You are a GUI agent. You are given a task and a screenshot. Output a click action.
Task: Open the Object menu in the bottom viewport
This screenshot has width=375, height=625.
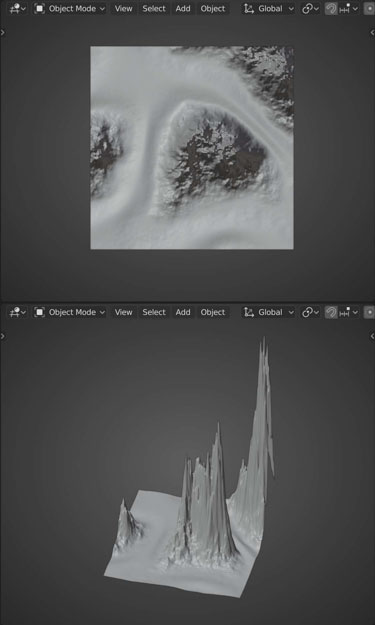tap(213, 312)
